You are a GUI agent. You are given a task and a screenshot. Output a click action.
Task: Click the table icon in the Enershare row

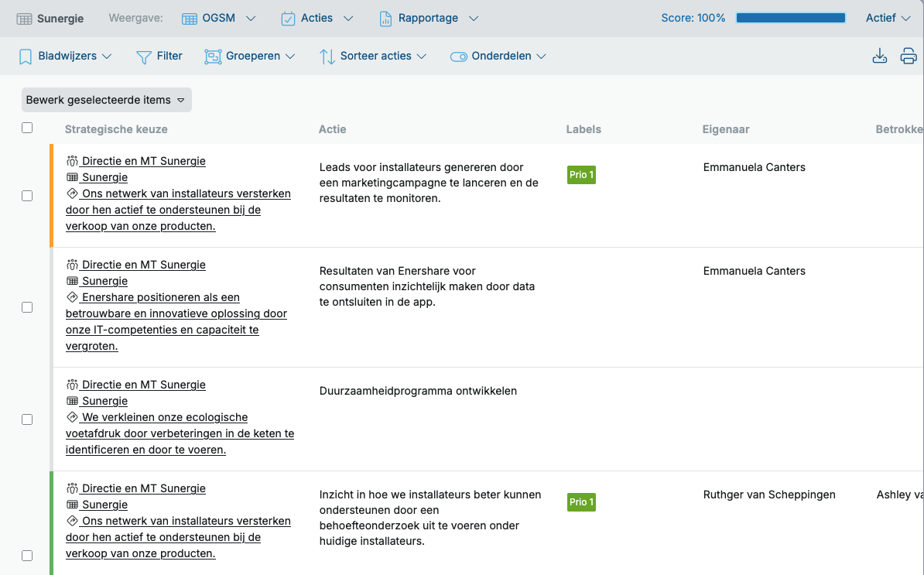pyautogui.click(x=72, y=281)
